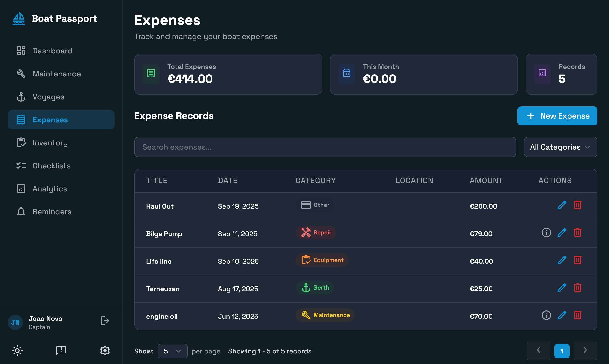This screenshot has height=364, width=609.
Task: Edit the Haul Out expense with the pencil icon
Action: (x=562, y=205)
